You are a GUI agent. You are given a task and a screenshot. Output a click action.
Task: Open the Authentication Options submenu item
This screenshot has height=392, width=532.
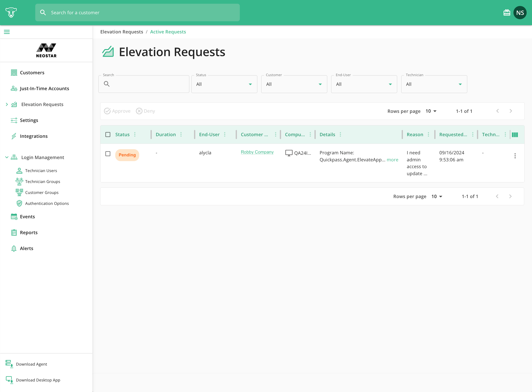(x=47, y=203)
